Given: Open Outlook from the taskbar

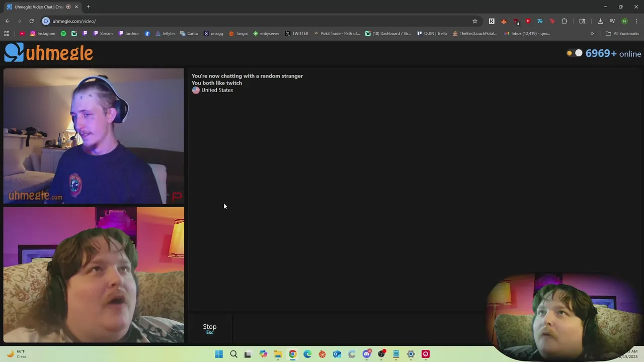Looking at the screenshot, I should pyautogui.click(x=337, y=354).
